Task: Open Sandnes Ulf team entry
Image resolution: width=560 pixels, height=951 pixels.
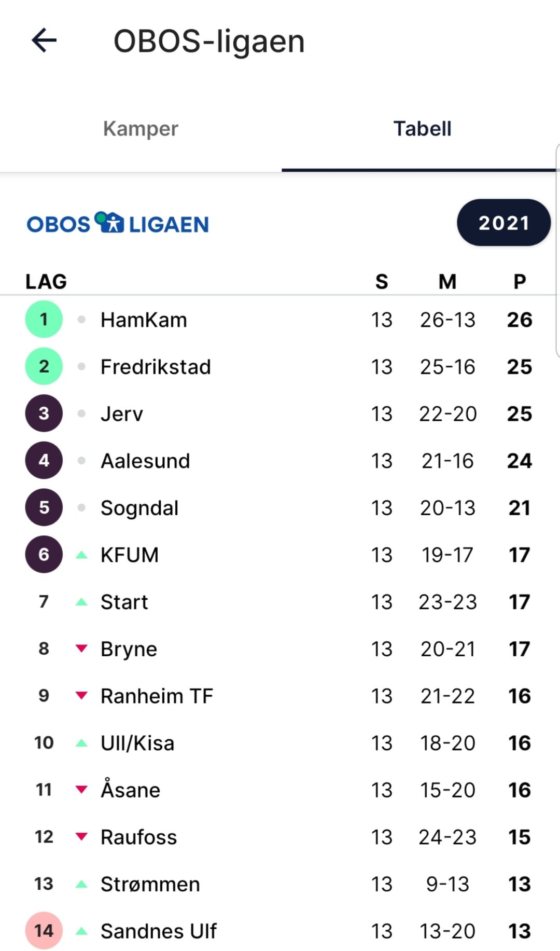Action: click(280, 931)
